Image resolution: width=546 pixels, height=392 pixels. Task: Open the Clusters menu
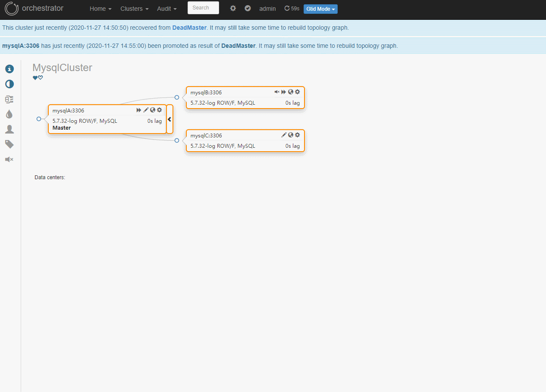coord(134,9)
